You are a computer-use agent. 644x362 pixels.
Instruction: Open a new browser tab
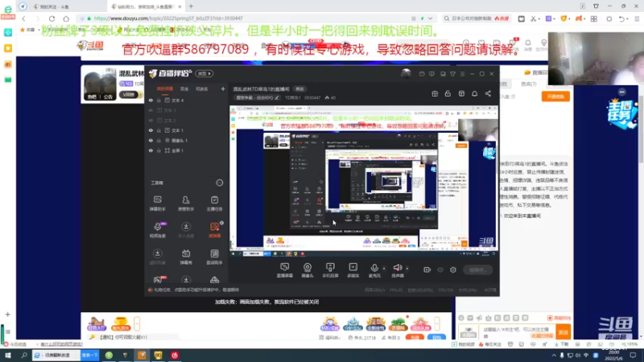pyautogui.click(x=191, y=6)
